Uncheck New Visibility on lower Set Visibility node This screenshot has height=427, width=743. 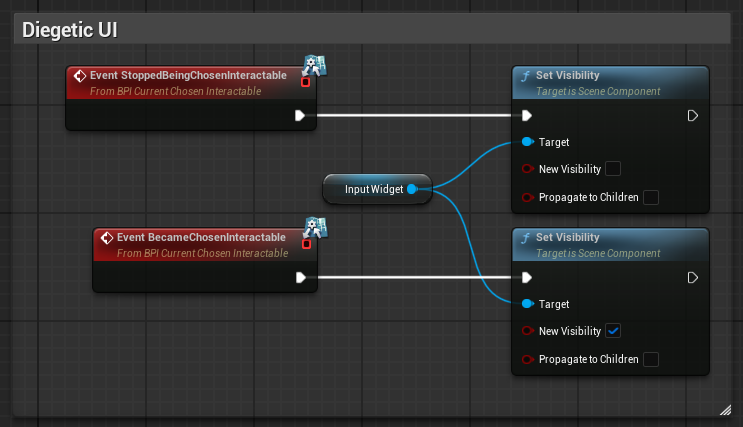click(x=613, y=331)
